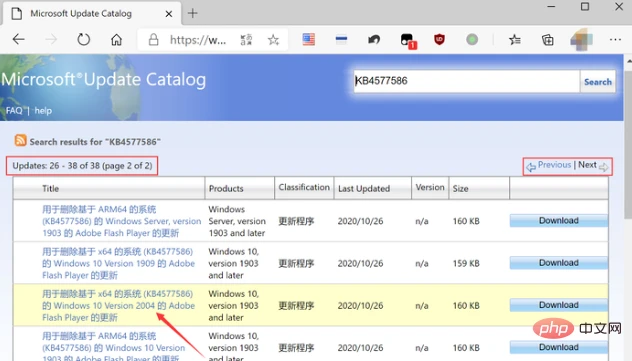Image resolution: width=632 pixels, height=361 pixels.
Task: Open the Windows 10 Version 1909 x64 update link
Action: (x=118, y=263)
